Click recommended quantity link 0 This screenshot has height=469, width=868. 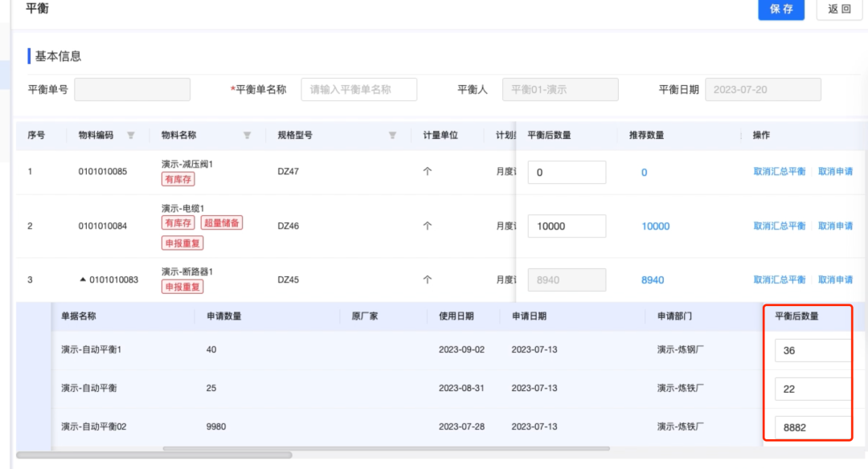tap(644, 173)
